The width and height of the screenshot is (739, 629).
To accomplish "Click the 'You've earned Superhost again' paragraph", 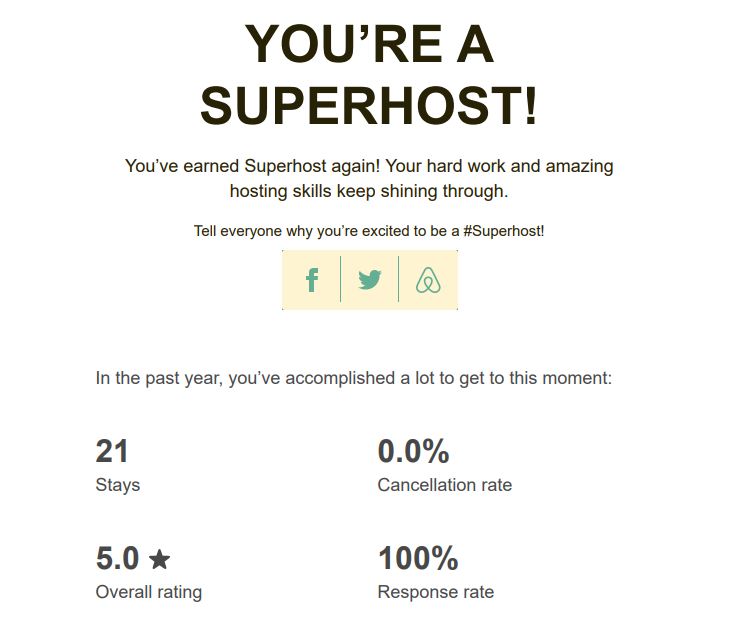I will click(369, 179).
